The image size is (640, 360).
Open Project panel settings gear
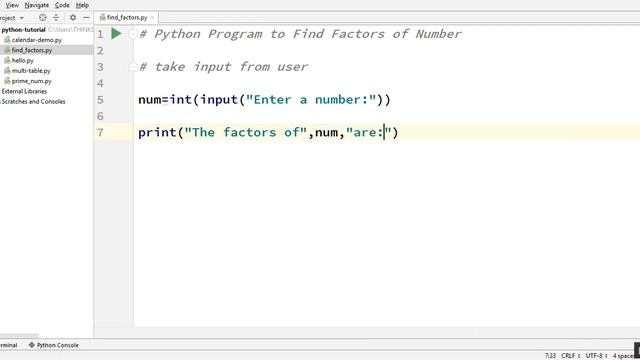coord(73,18)
